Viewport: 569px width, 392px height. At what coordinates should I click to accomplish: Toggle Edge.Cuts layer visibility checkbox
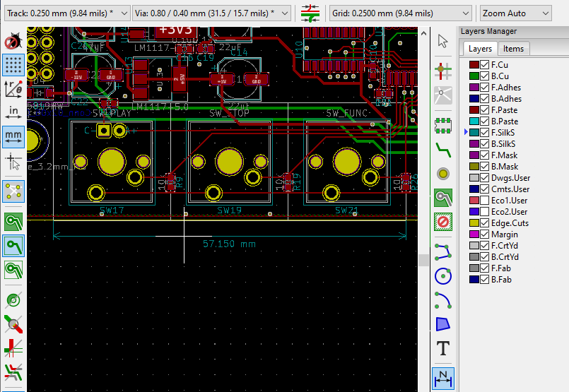coord(484,223)
